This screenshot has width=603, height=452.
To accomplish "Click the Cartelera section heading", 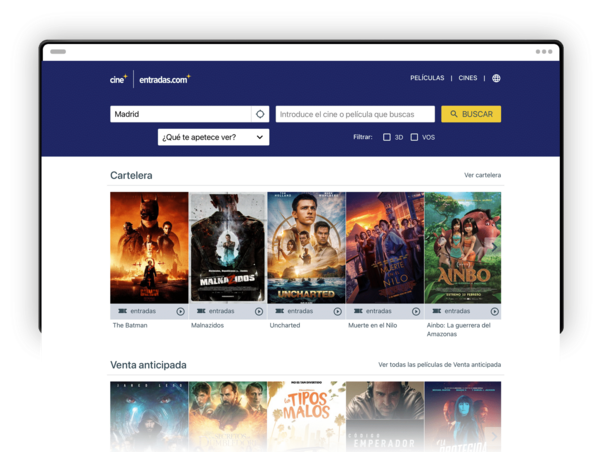I will 131,175.
